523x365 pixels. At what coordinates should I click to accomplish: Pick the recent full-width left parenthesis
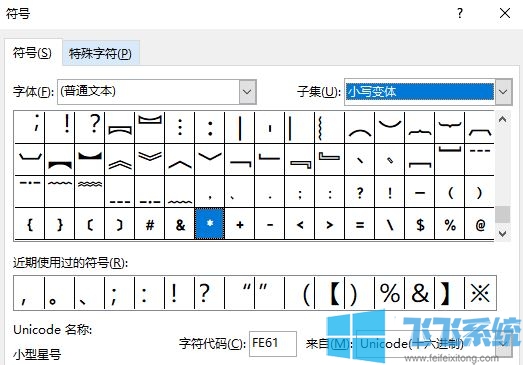click(x=300, y=293)
